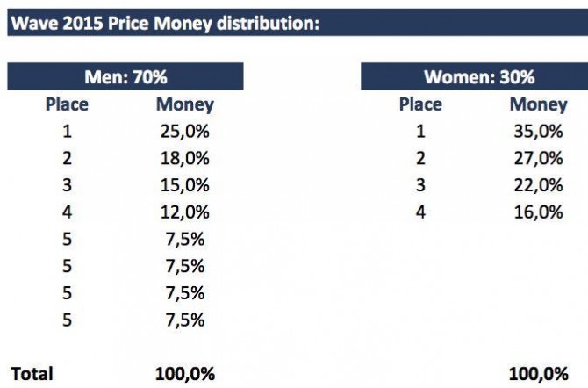Click the 22,0% value
This screenshot has width=588, height=388.
click(x=538, y=184)
